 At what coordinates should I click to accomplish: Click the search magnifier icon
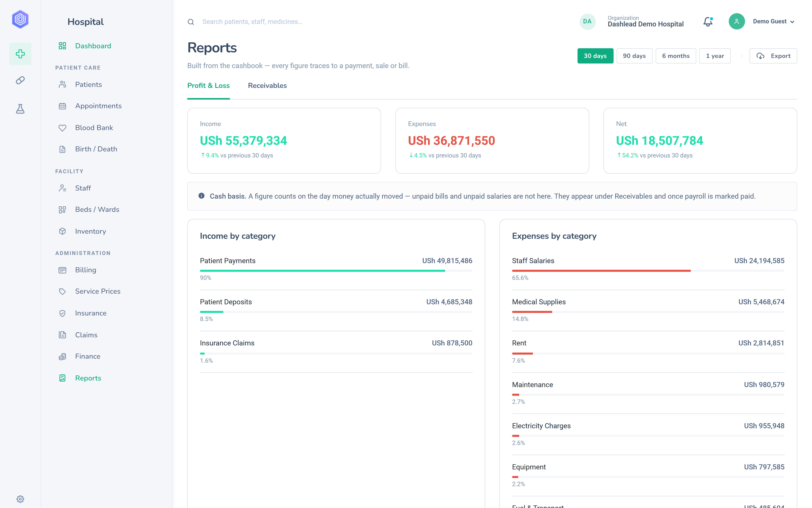click(191, 22)
